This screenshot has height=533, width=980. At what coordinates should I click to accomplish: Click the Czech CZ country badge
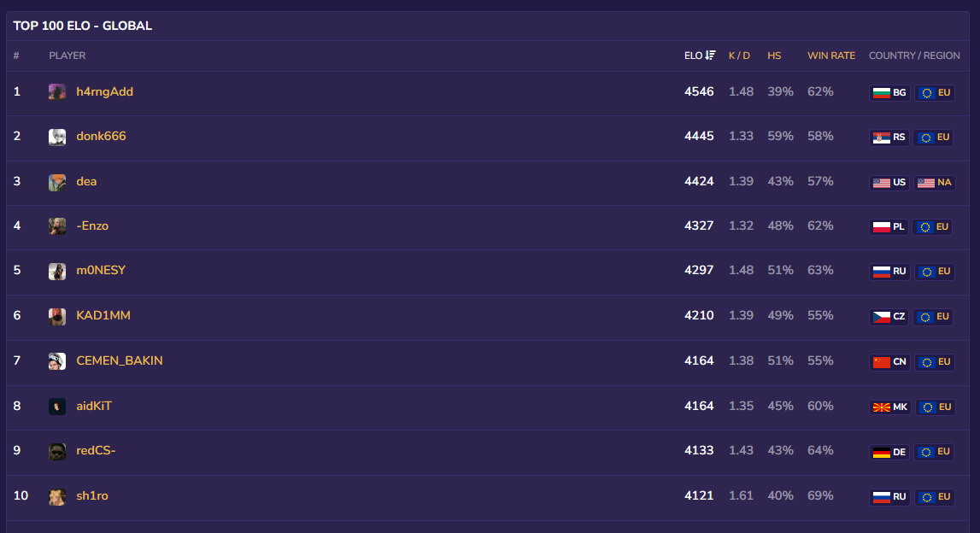pos(889,317)
